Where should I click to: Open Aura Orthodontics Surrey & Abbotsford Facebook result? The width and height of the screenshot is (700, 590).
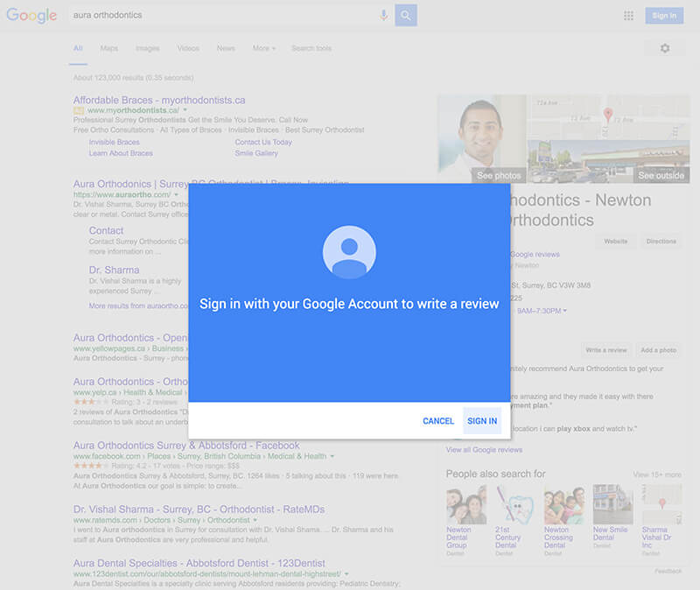pyautogui.click(x=186, y=446)
